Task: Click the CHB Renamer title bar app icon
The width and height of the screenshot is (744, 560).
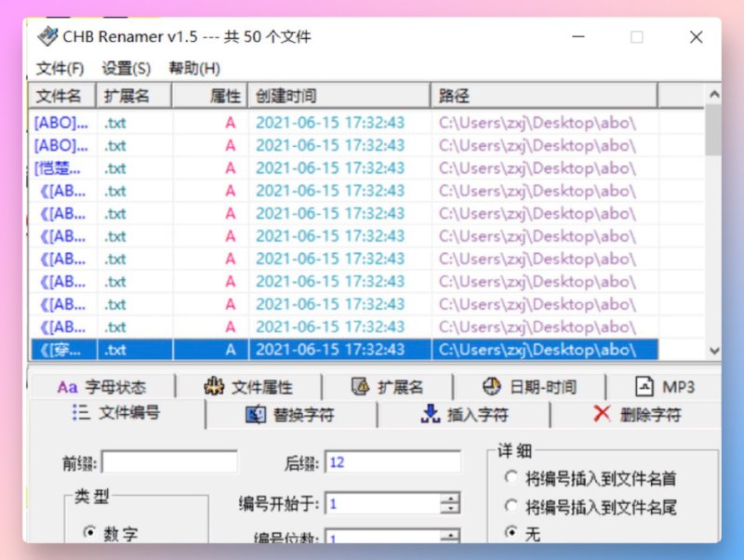Action: click(47, 36)
